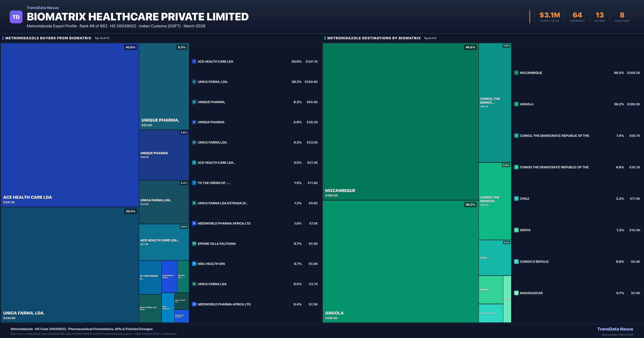Click the badge numbered 13 beside MEDIWORLD PHARMA AFRICA LTD.

(x=194, y=304)
